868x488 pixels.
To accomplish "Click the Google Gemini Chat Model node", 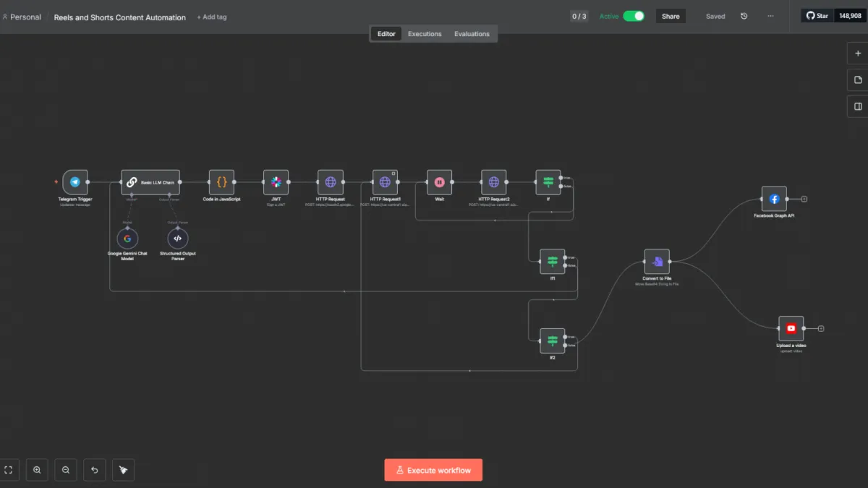I will (127, 238).
